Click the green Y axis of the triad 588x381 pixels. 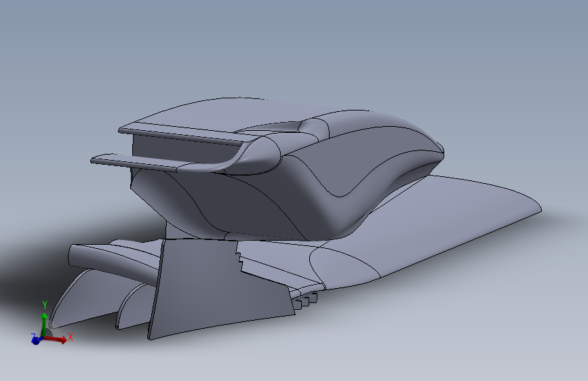point(44,325)
